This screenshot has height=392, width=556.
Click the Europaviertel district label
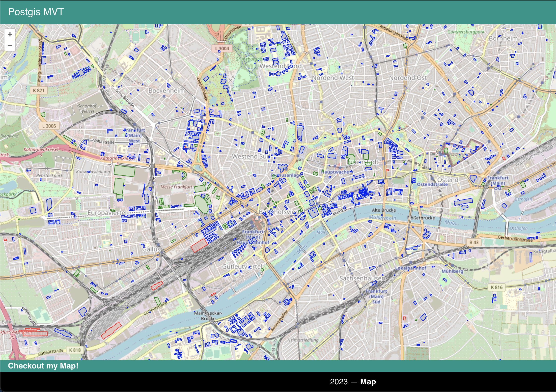107,213
